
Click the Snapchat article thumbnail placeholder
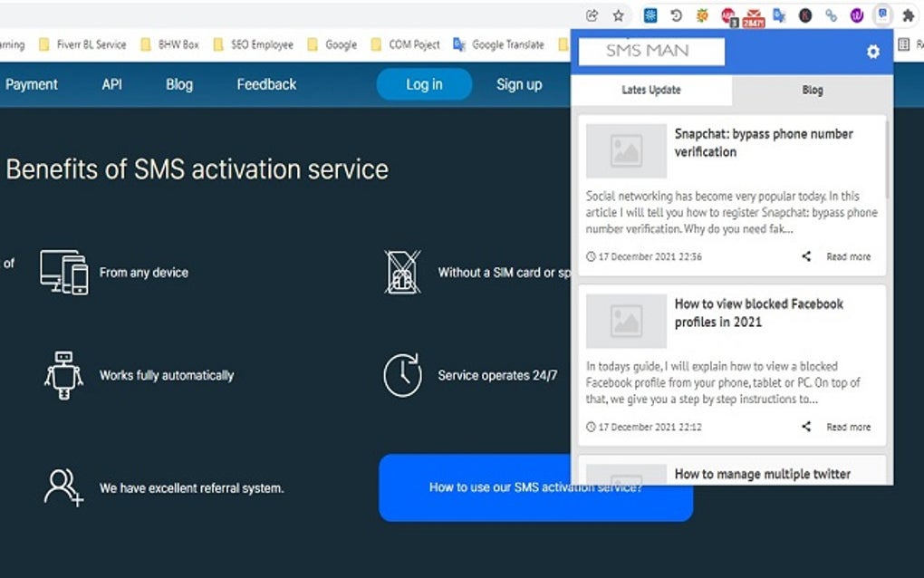coord(626,151)
